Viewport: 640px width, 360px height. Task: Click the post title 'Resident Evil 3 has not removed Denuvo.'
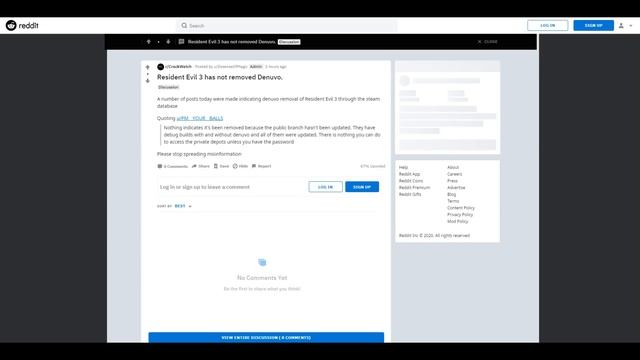coord(220,77)
